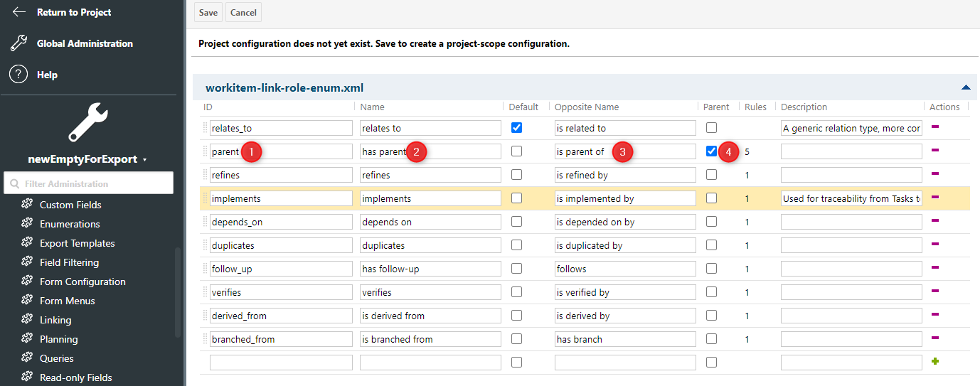
Task: Click the Return to Project arrow icon
Action: [18, 12]
